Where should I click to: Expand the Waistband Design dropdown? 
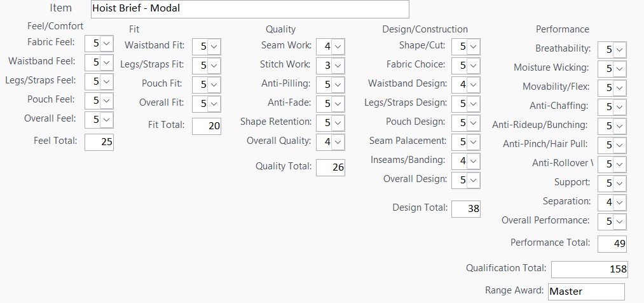point(473,85)
